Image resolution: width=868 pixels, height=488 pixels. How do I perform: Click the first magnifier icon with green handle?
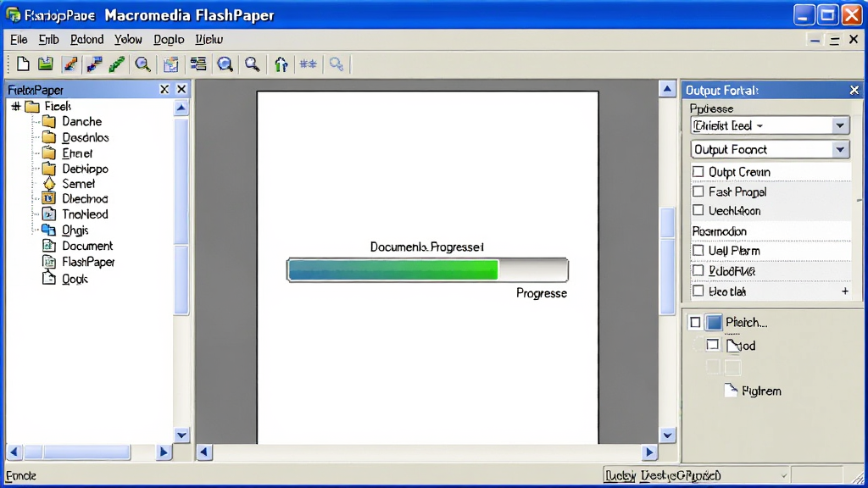[142, 64]
